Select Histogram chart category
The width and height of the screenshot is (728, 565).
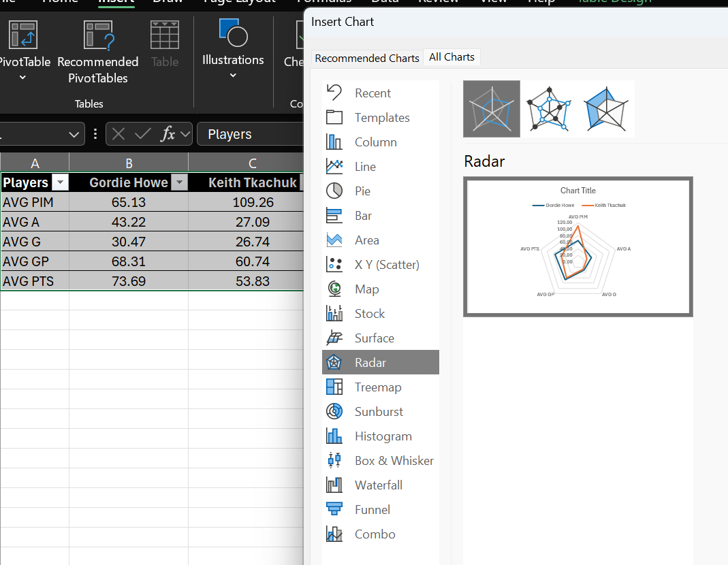(x=380, y=436)
